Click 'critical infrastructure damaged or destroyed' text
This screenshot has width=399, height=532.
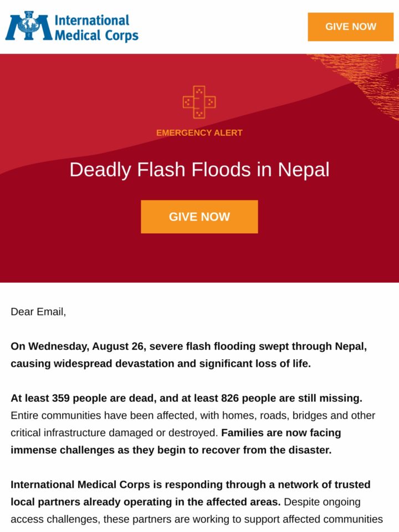(114, 433)
